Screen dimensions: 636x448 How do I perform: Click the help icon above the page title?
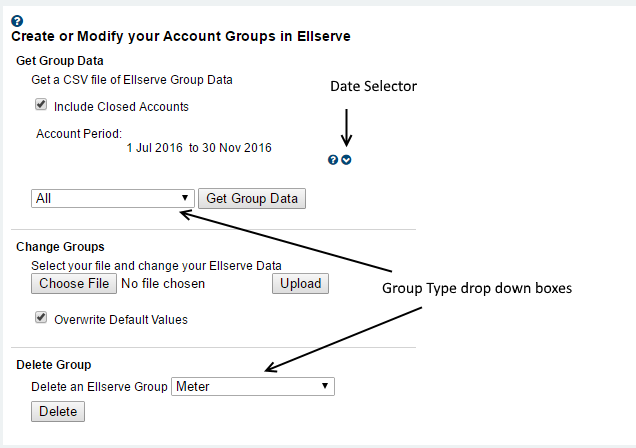17,20
